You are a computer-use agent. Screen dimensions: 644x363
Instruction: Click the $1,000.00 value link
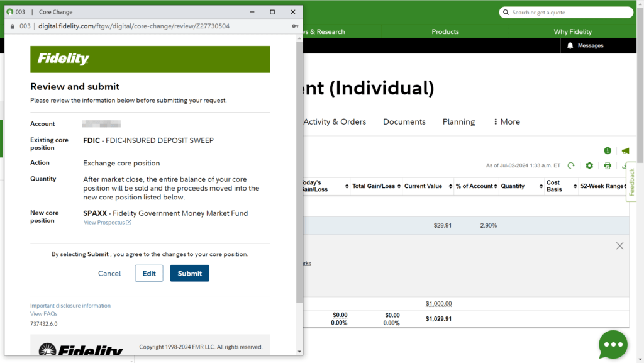tap(438, 304)
